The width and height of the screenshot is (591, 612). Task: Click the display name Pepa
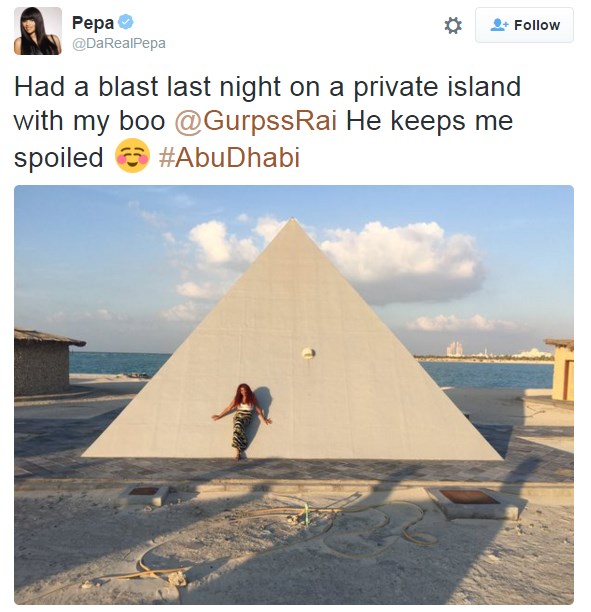click(93, 23)
